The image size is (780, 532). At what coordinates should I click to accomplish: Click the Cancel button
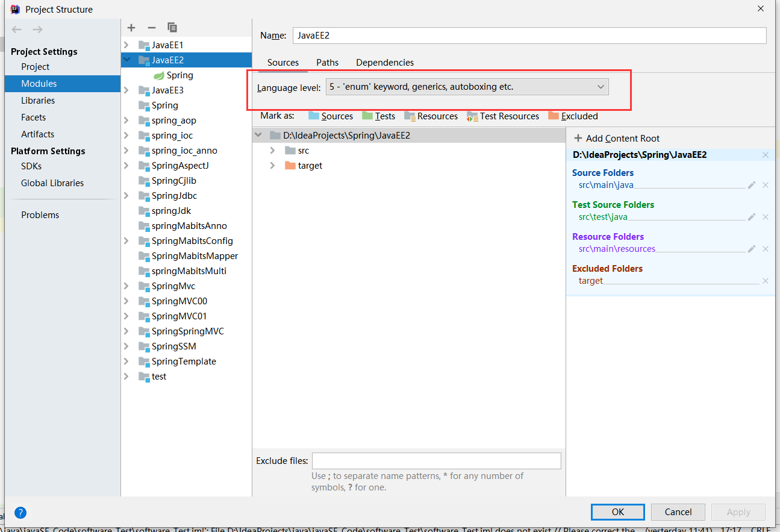(x=678, y=512)
